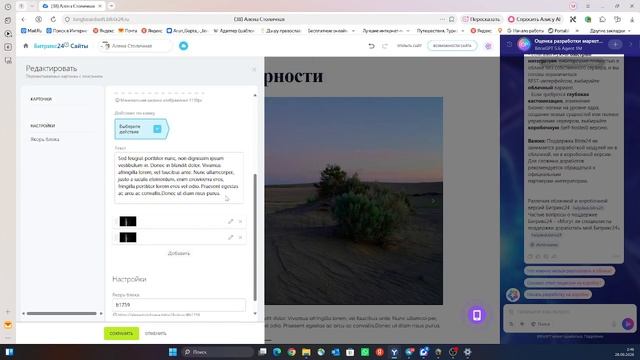The width and height of the screenshot is (640, 360).
Task: Open the sidebar media player icon
Action: point(8,33)
